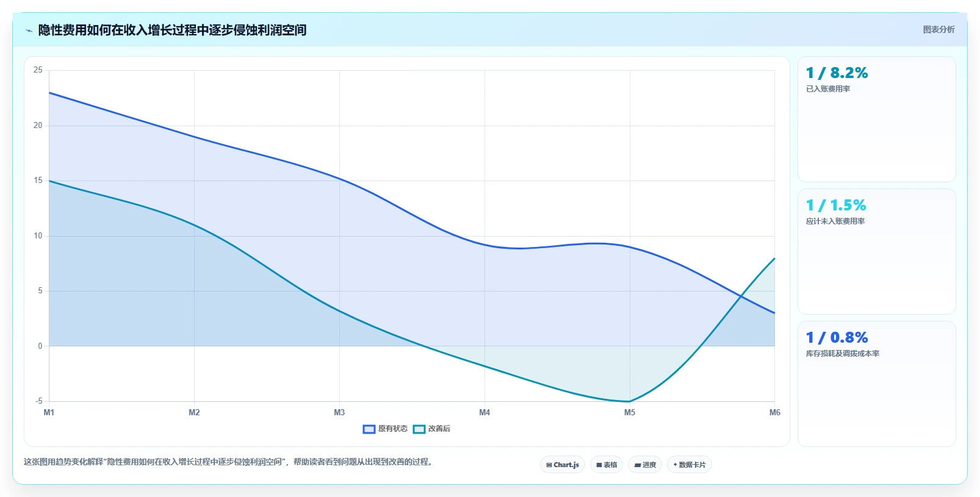Click the blue line's starting point at M1
Image resolution: width=980 pixels, height=497 pixels.
[49, 93]
